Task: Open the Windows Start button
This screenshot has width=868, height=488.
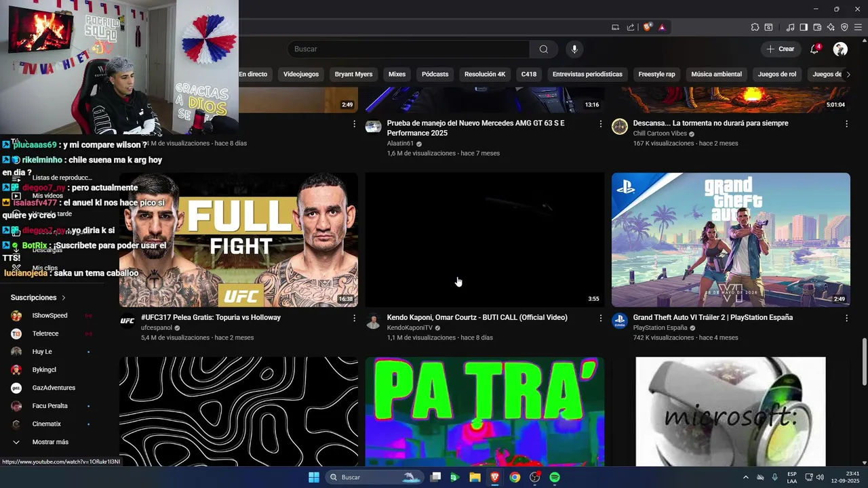Action: [x=314, y=477]
